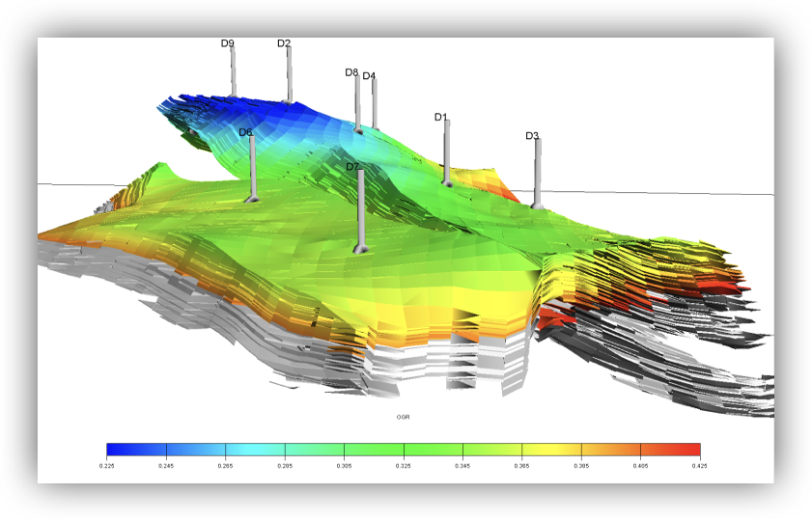Click the D9 well marker
The height and width of the screenshot is (521, 812).
click(233, 72)
